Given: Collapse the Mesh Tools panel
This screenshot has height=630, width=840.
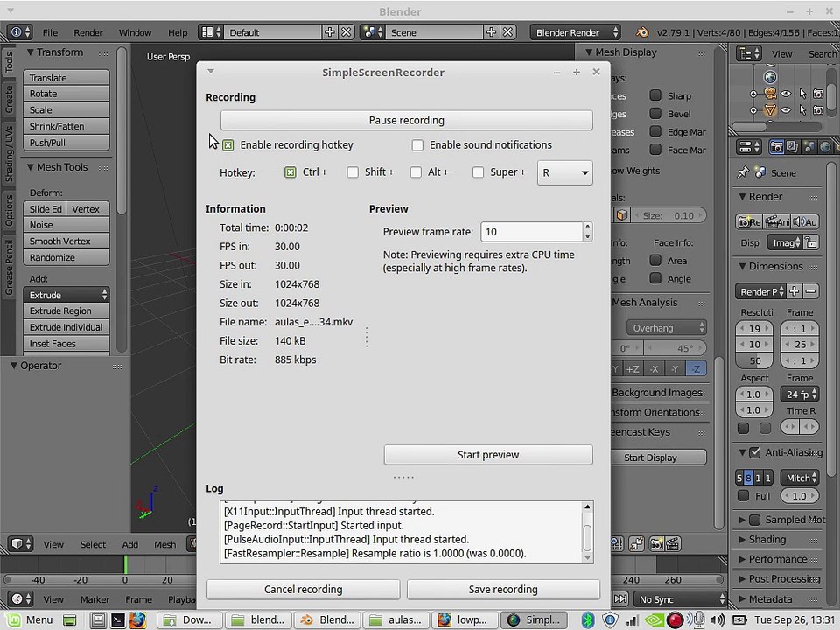Looking at the screenshot, I should [x=31, y=166].
